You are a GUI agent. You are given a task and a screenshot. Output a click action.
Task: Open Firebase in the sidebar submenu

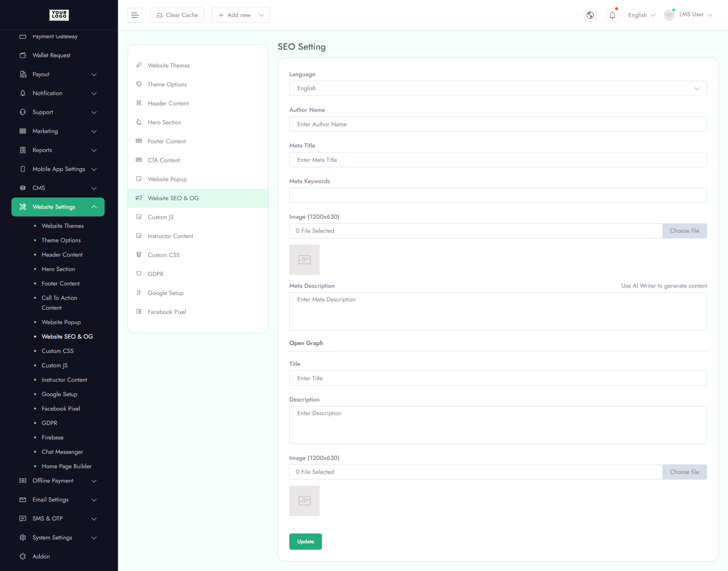[52, 438]
